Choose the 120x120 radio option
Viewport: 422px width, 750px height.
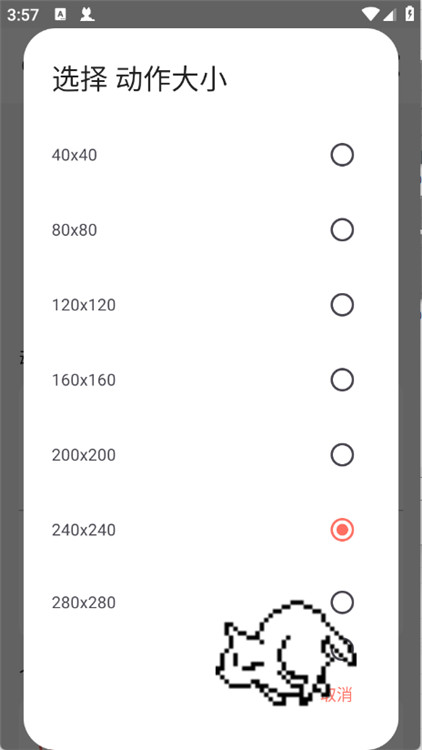(342, 305)
